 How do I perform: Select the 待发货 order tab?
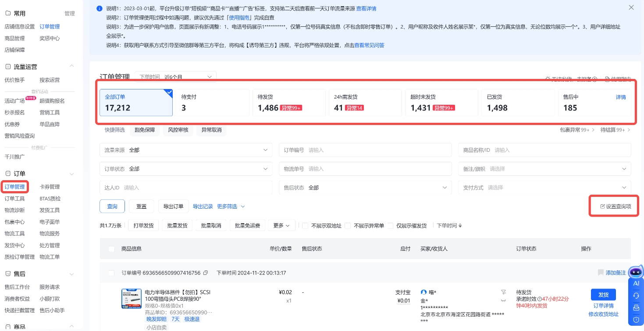pyautogui.click(x=289, y=103)
